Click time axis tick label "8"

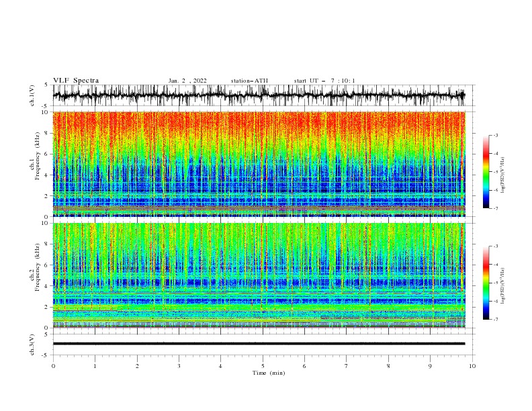coord(388,366)
